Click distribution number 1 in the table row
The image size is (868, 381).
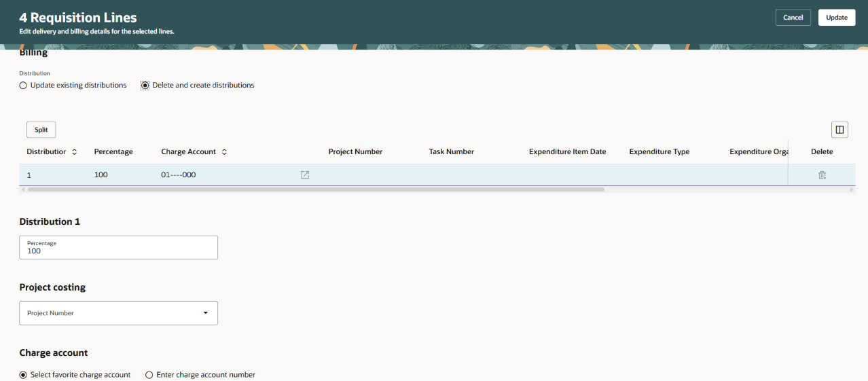coord(29,175)
